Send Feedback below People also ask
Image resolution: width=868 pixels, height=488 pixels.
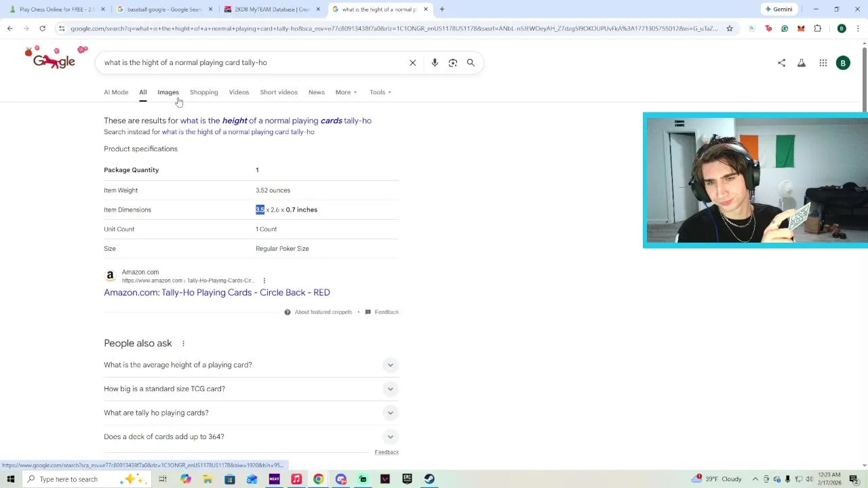pos(387,452)
